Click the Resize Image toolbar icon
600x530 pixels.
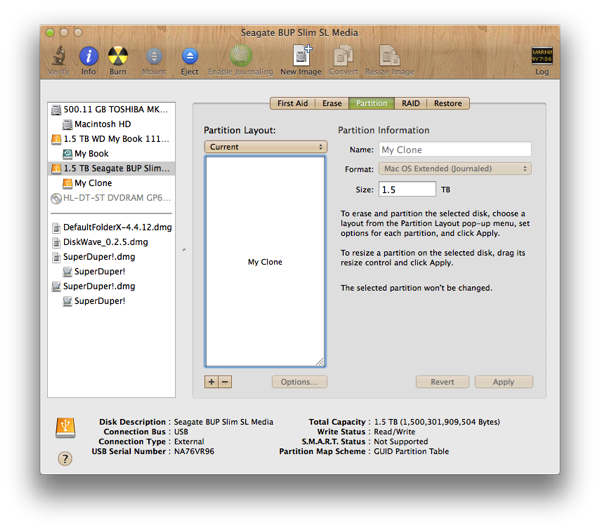click(x=390, y=55)
